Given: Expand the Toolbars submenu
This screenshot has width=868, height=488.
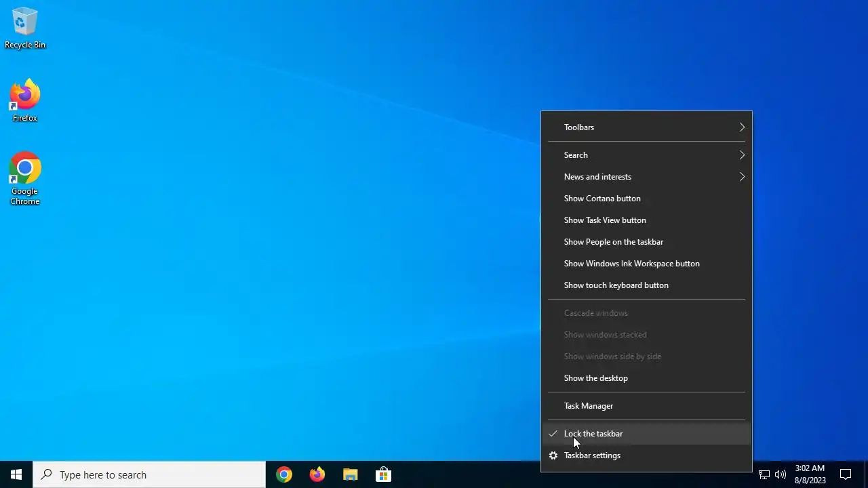Looking at the screenshot, I should tap(646, 127).
